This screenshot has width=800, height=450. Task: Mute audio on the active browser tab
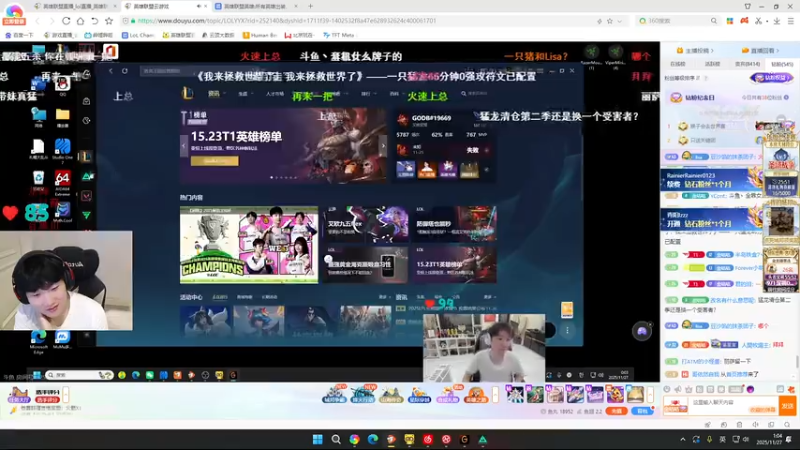coord(198,6)
